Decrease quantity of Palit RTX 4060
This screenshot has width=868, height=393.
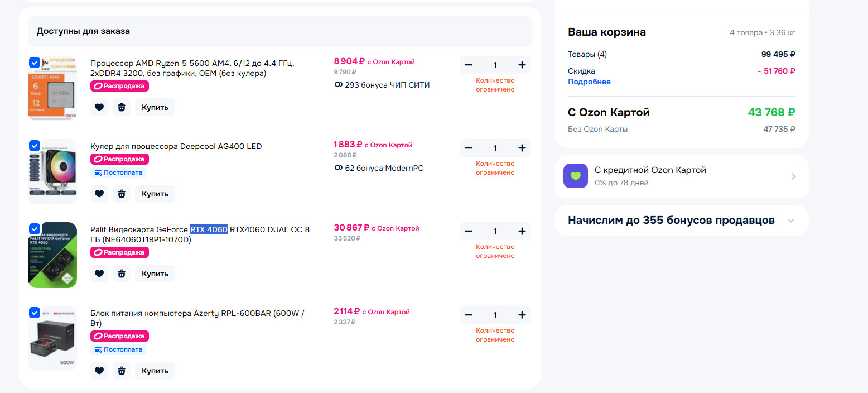click(469, 231)
